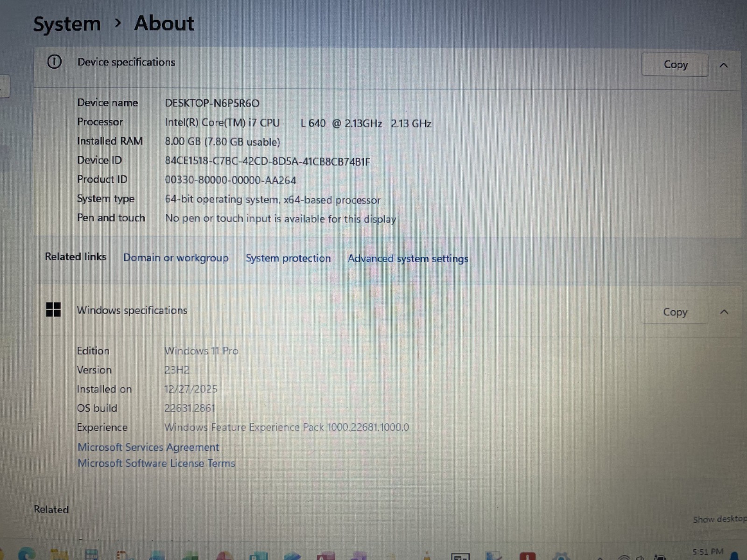Select the No pen or touch input text
The image size is (747, 560).
pos(281,218)
